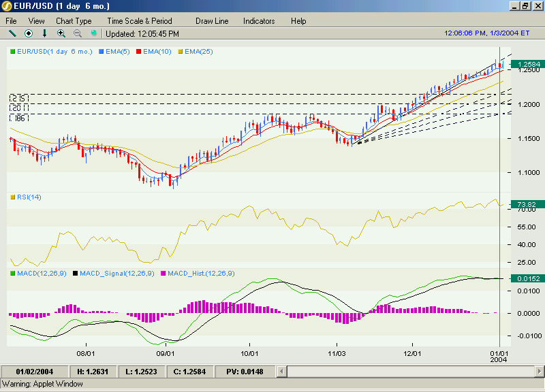The height and width of the screenshot is (392, 545).
Task: Click the application logo in title bar
Action: (x=7, y=6)
